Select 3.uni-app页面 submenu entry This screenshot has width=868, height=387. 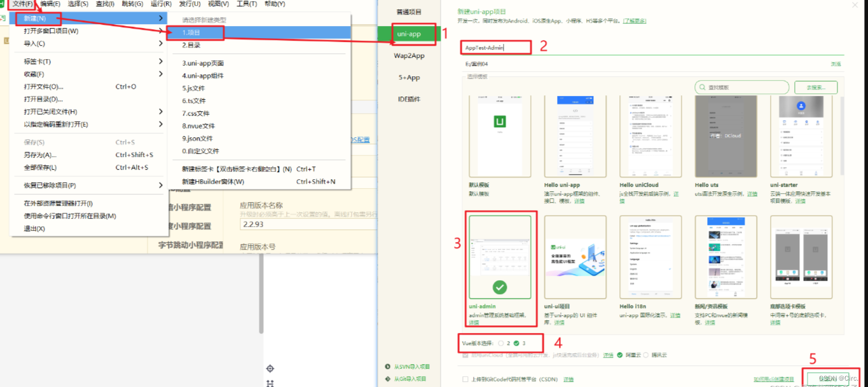pos(259,63)
